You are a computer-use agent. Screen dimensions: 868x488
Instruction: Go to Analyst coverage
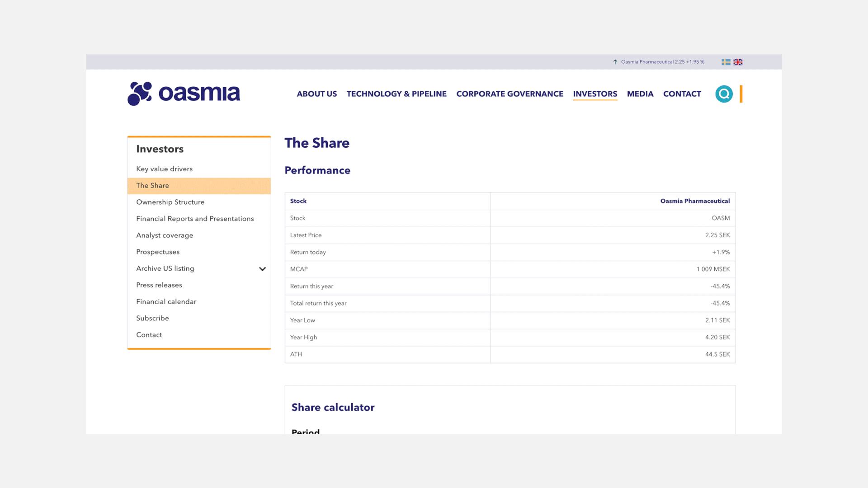(x=165, y=235)
